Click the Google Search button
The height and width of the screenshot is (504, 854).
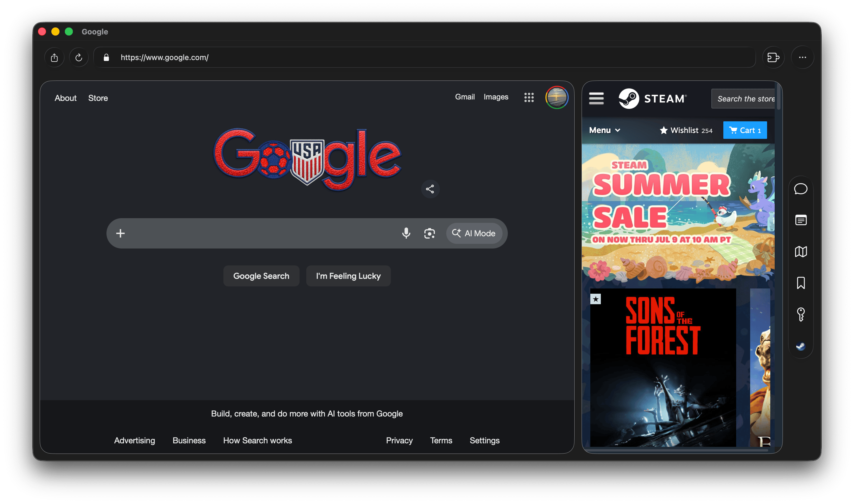tap(261, 276)
